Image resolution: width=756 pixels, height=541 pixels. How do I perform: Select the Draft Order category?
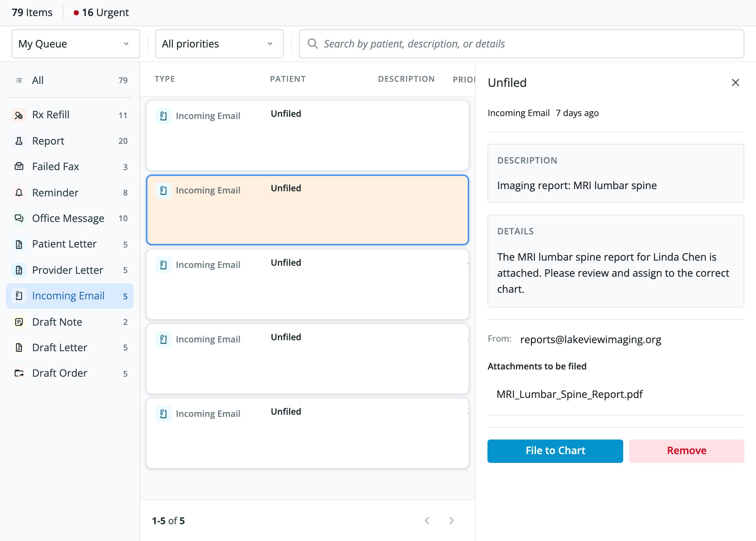(x=70, y=373)
